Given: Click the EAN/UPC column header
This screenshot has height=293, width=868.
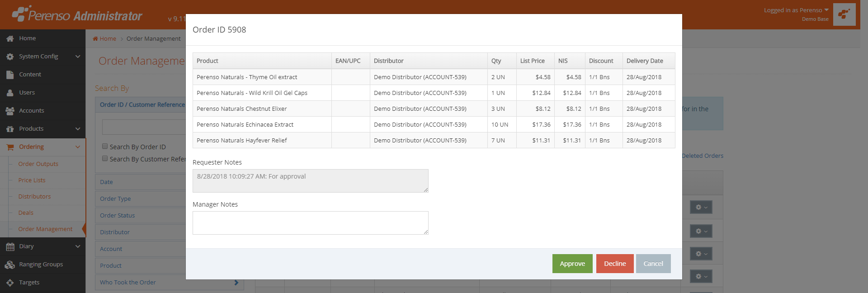Looking at the screenshot, I should pyautogui.click(x=351, y=61).
